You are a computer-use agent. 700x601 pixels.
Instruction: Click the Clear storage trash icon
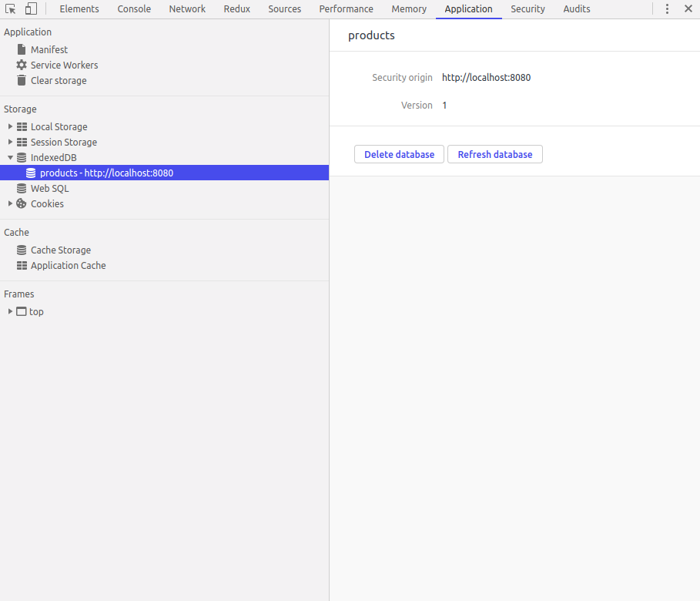tap(22, 80)
